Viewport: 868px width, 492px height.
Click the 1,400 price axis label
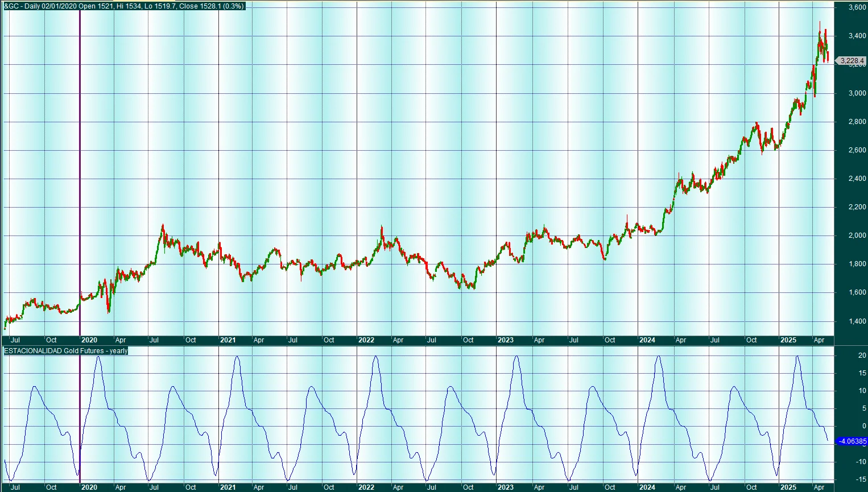point(857,321)
